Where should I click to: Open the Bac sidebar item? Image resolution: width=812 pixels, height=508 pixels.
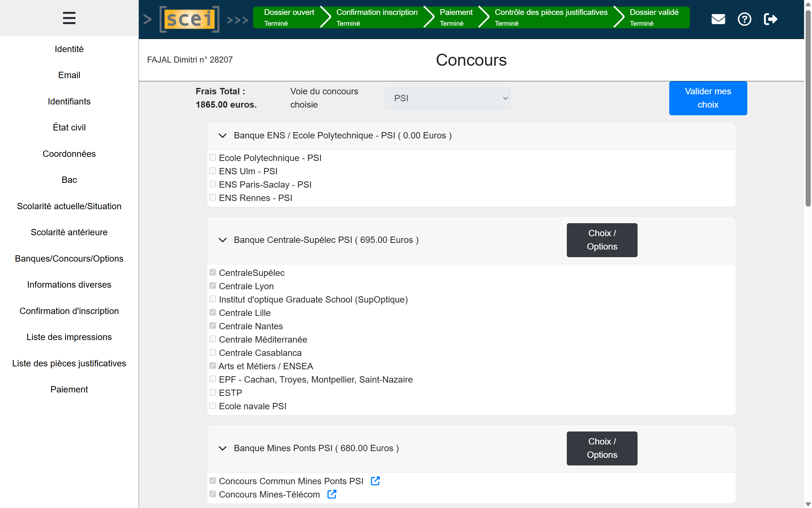(69, 180)
